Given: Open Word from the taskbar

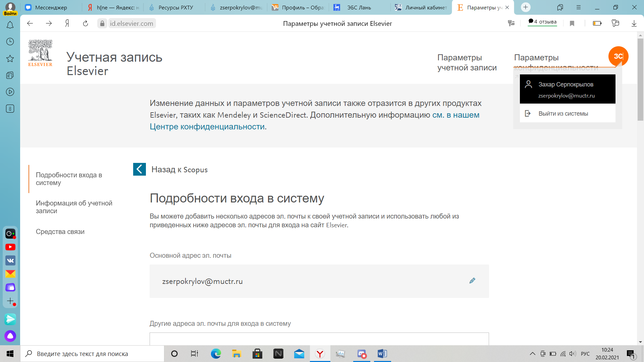Looking at the screenshot, I should click(x=382, y=354).
